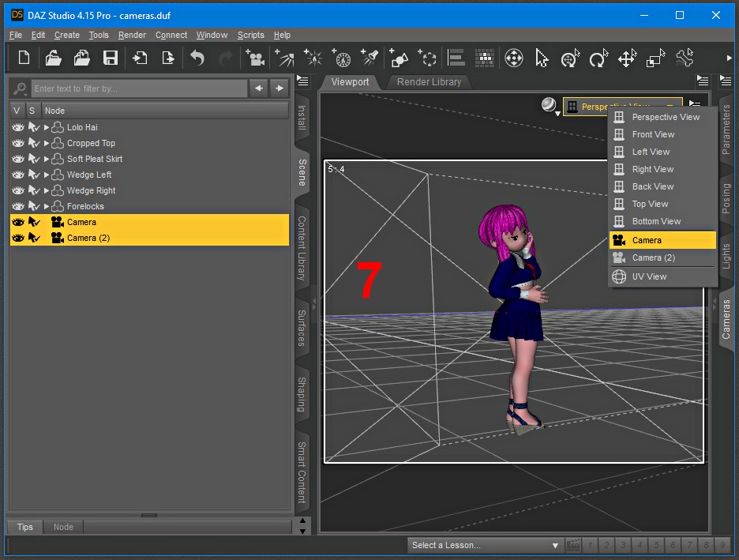
Task: Toggle visibility of Forelocks
Action: [18, 206]
